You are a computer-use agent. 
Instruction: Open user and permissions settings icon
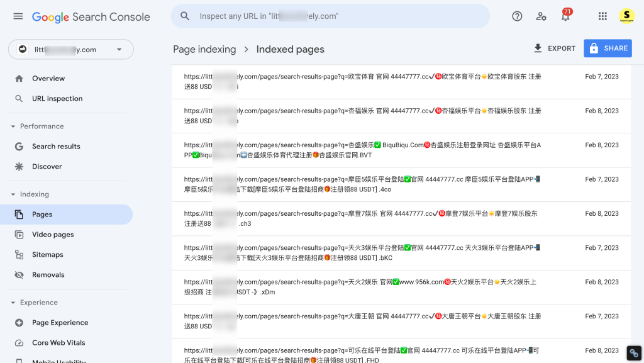[541, 16]
